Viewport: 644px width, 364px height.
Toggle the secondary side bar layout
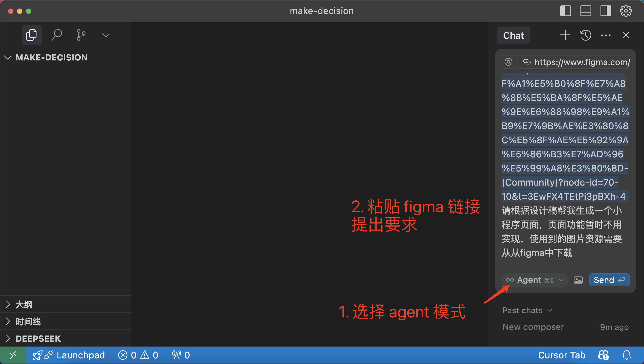click(606, 11)
